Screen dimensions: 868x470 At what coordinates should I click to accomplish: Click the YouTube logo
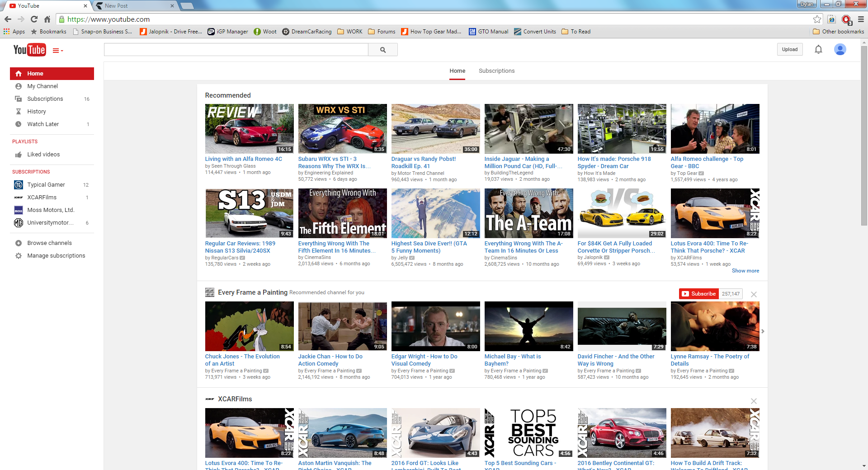tap(29, 50)
